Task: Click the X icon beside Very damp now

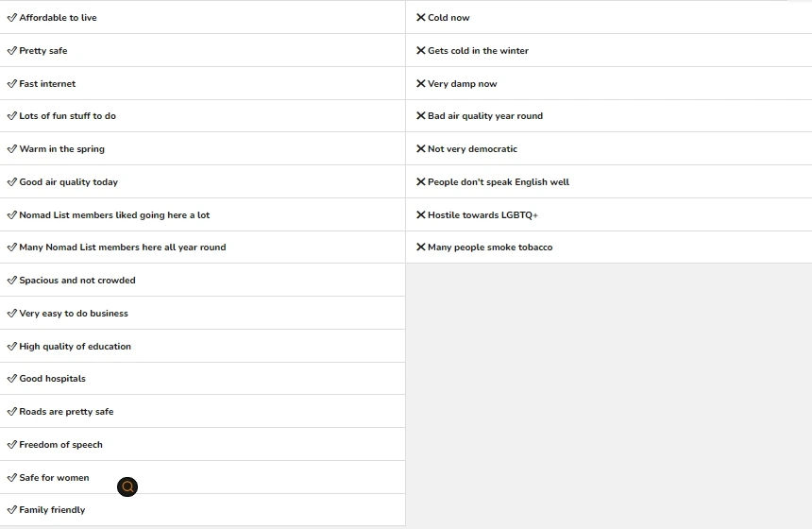Action: (x=421, y=84)
